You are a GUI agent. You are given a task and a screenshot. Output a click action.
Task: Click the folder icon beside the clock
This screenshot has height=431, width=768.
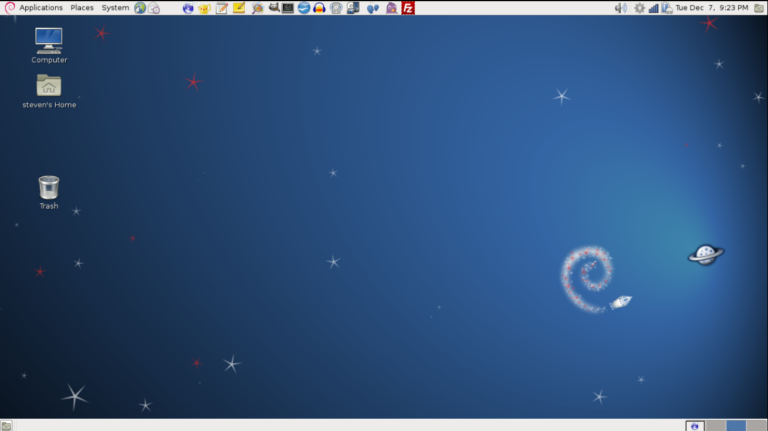point(759,8)
